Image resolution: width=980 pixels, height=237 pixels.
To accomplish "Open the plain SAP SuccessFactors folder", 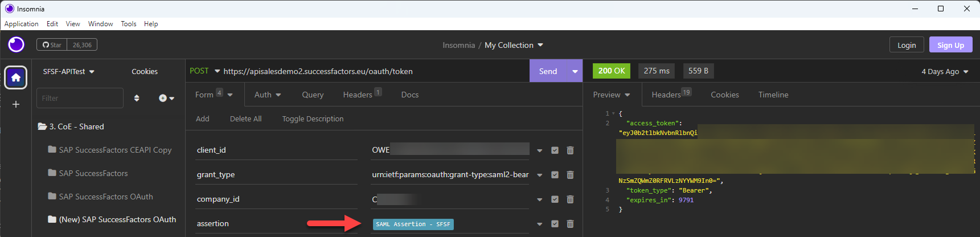I will 88,173.
